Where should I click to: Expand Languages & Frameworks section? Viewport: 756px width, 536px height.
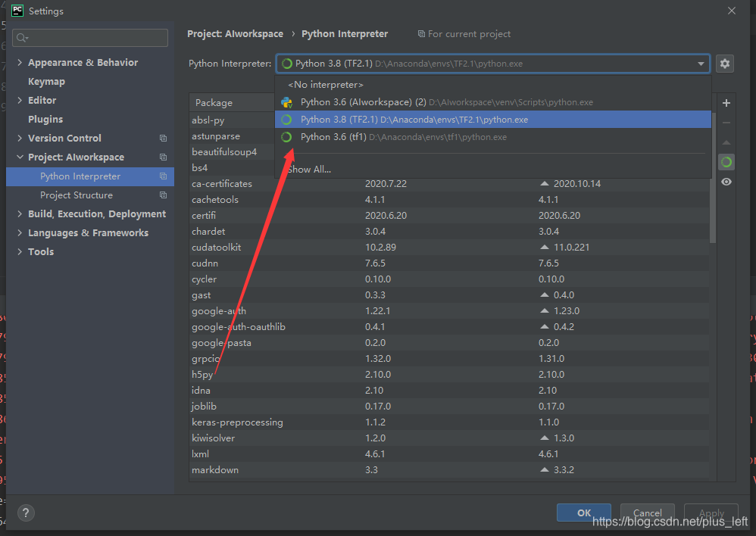[20, 233]
